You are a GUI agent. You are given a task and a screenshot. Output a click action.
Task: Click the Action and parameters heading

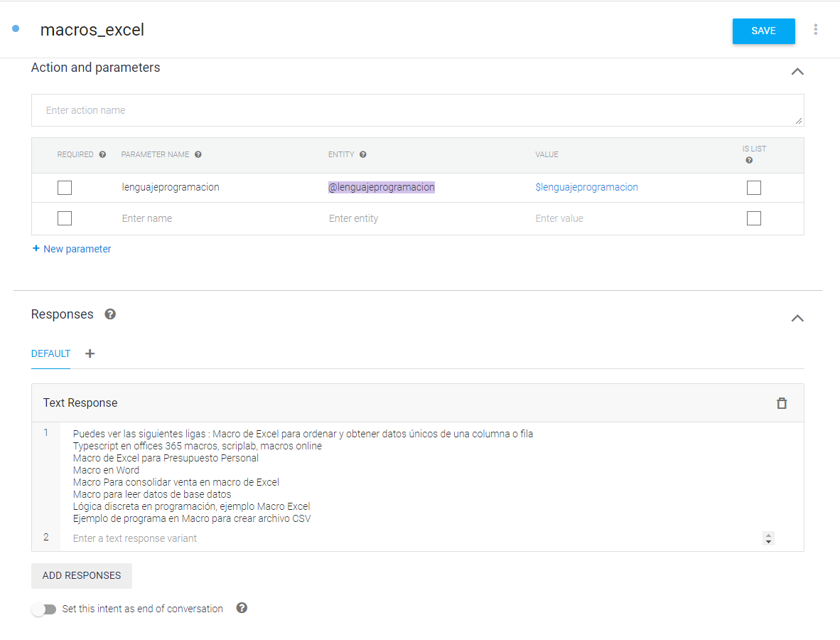point(95,68)
